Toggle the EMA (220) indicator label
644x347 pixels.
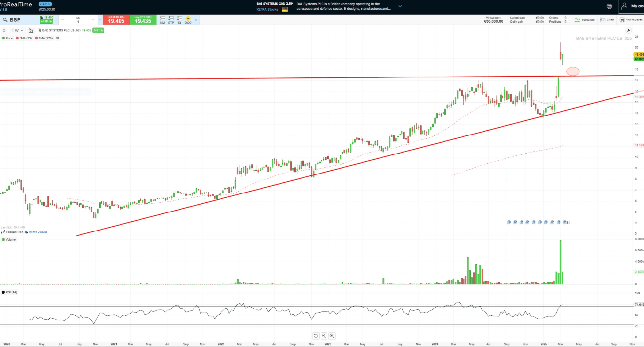(x=44, y=38)
